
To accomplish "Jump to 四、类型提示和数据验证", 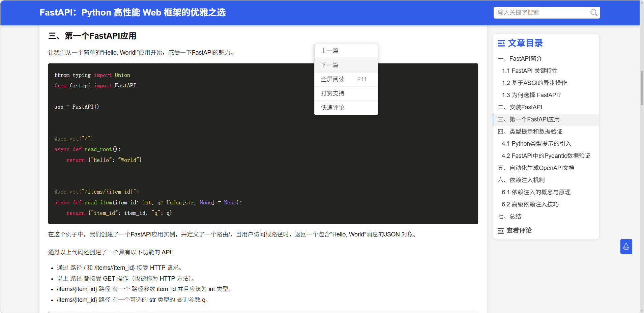I will 530,132.
